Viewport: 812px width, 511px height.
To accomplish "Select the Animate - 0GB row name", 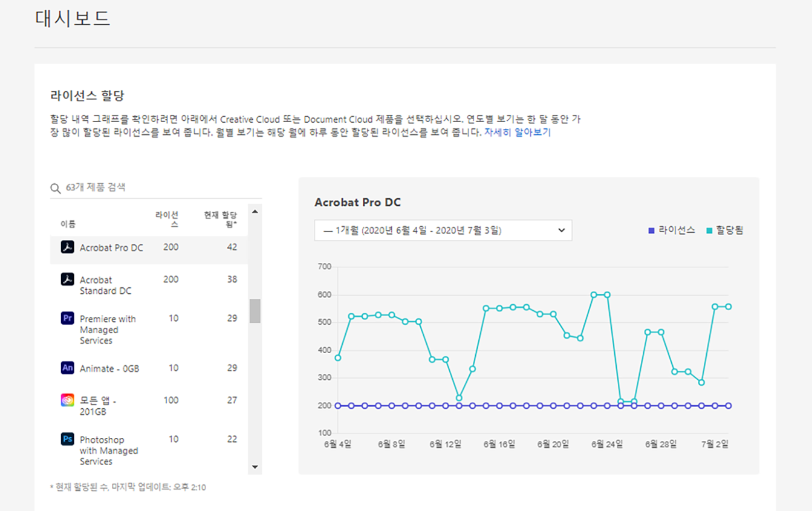I will 109,369.
